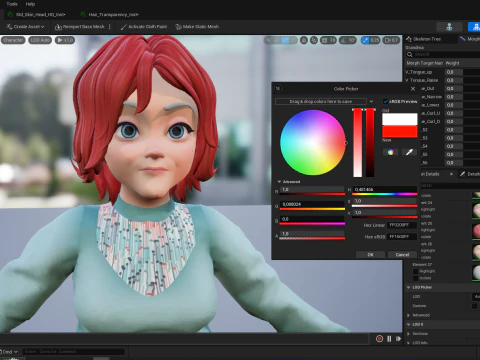Collapse the LOD Picker section
The width and height of the screenshot is (480, 360).
tap(409, 287)
